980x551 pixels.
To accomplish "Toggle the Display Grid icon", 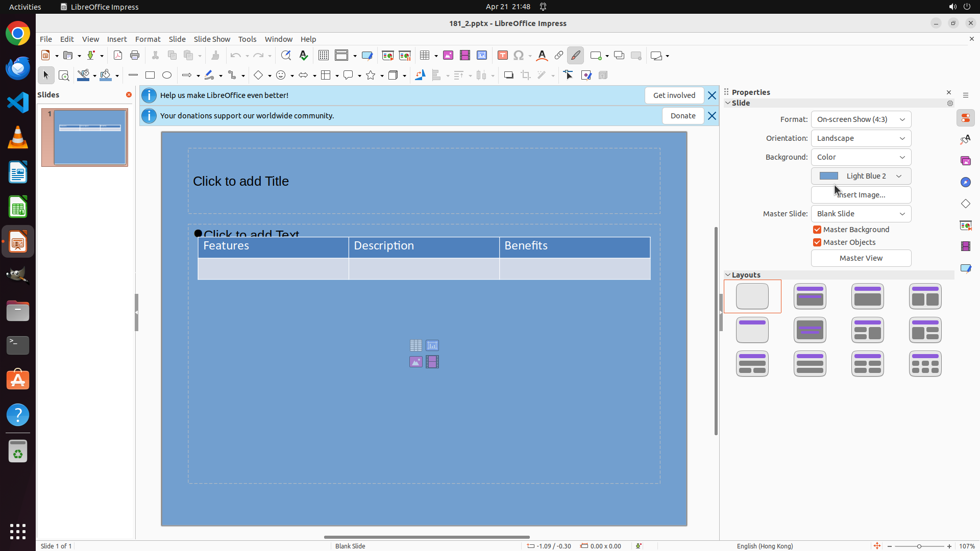I will (324, 56).
